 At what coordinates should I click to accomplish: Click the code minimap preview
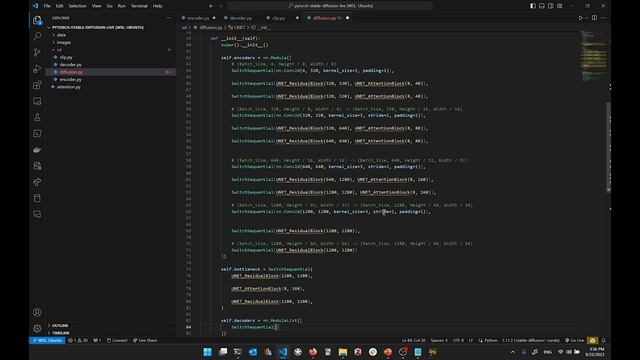[x=593, y=55]
